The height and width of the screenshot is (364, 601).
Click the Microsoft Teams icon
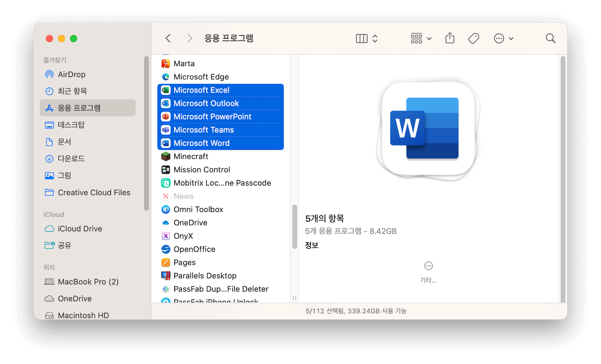(166, 130)
